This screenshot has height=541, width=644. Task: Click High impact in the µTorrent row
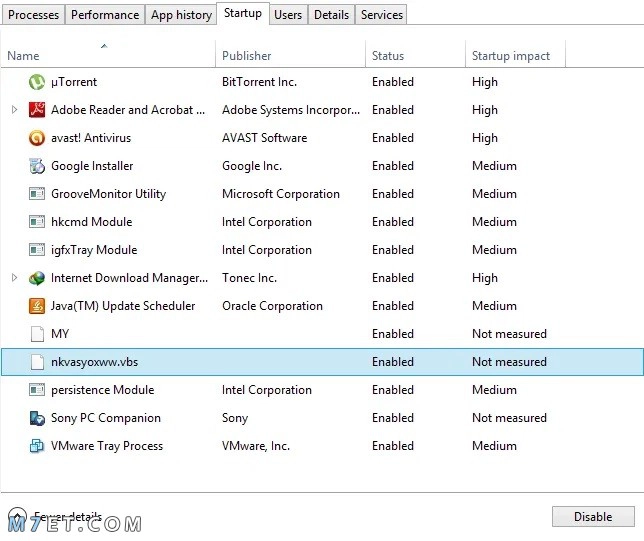[x=485, y=82]
